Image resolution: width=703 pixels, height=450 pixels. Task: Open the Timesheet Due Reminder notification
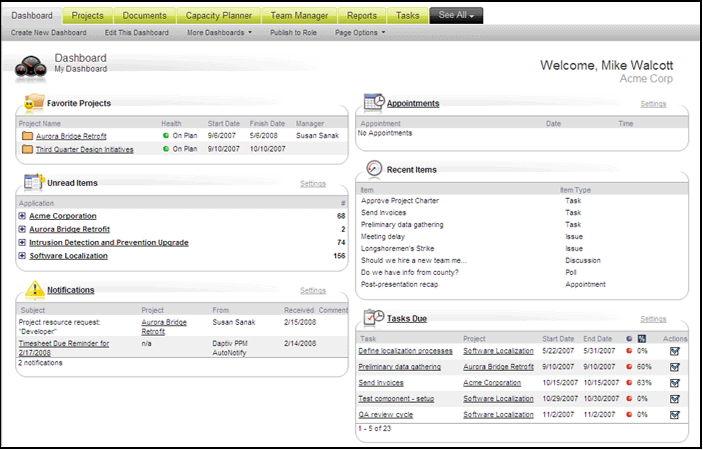coord(64,348)
